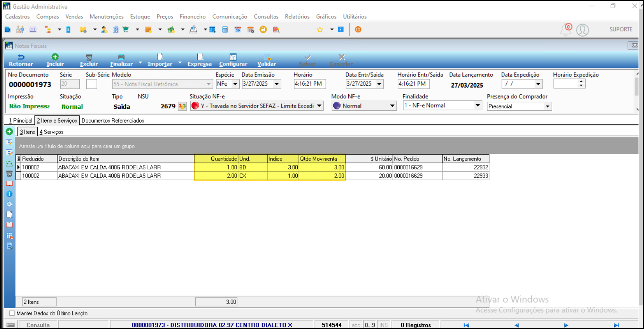Click the bank building dollar toolbar icon
The width and height of the screenshot is (644, 329).
coord(116,29)
